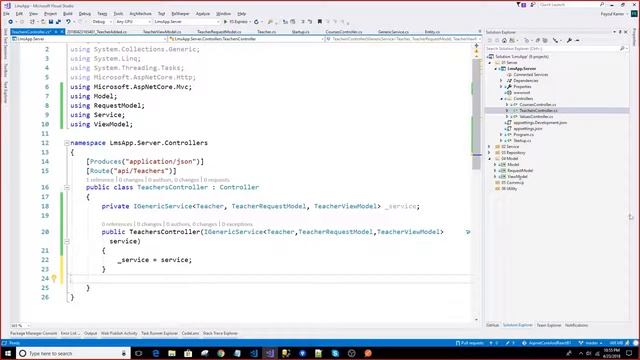Open the TeachersController type navigation dropdown
Screen dimensions: 640x360
click(x=246, y=39)
